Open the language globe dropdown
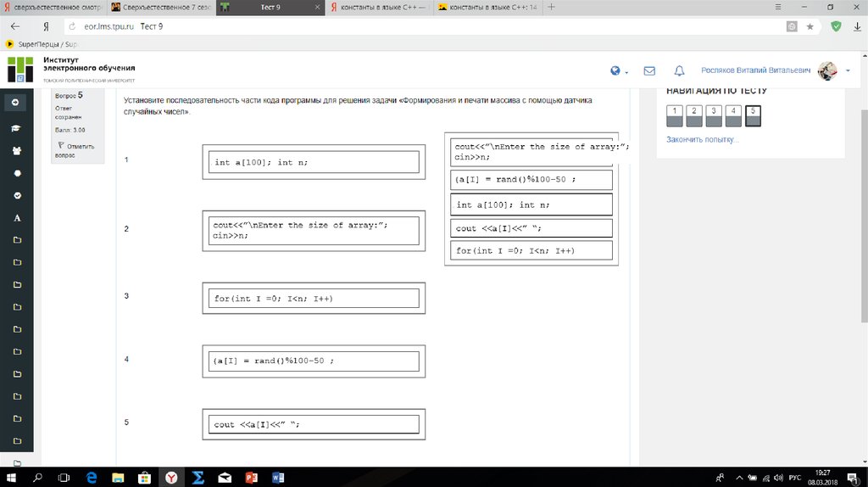 pos(618,71)
